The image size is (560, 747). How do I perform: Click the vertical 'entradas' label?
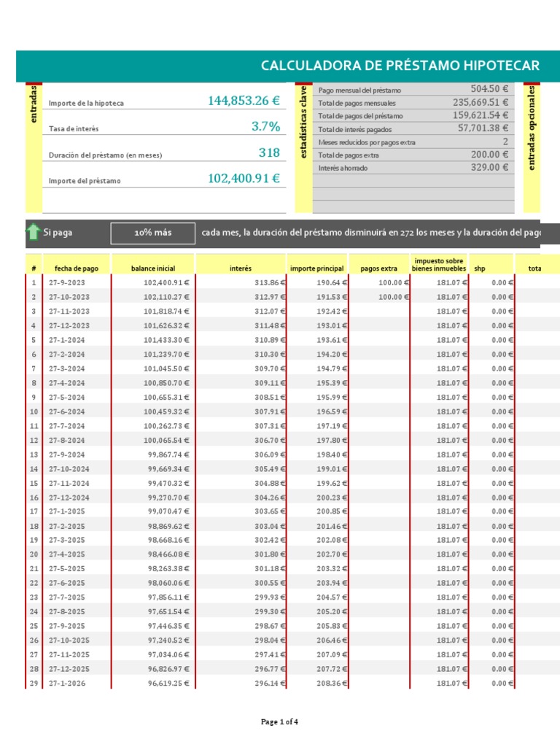click(34, 104)
